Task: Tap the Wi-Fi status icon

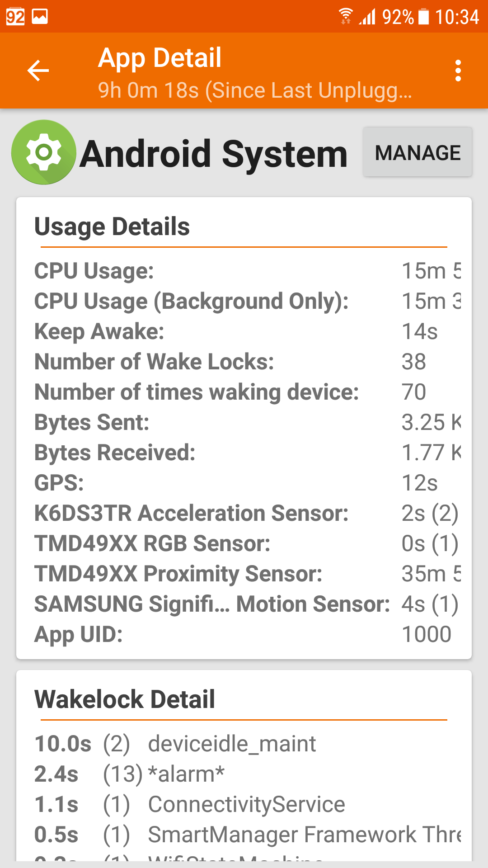Action: 346,17
